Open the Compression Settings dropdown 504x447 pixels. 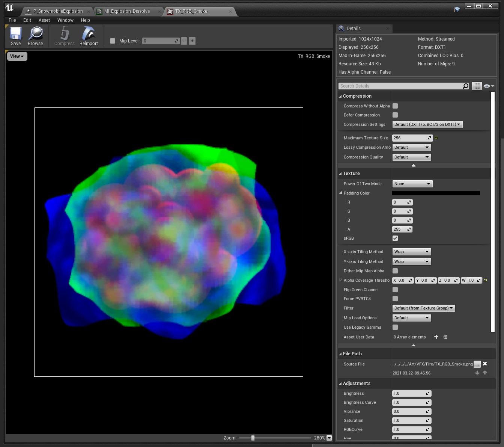(x=427, y=124)
